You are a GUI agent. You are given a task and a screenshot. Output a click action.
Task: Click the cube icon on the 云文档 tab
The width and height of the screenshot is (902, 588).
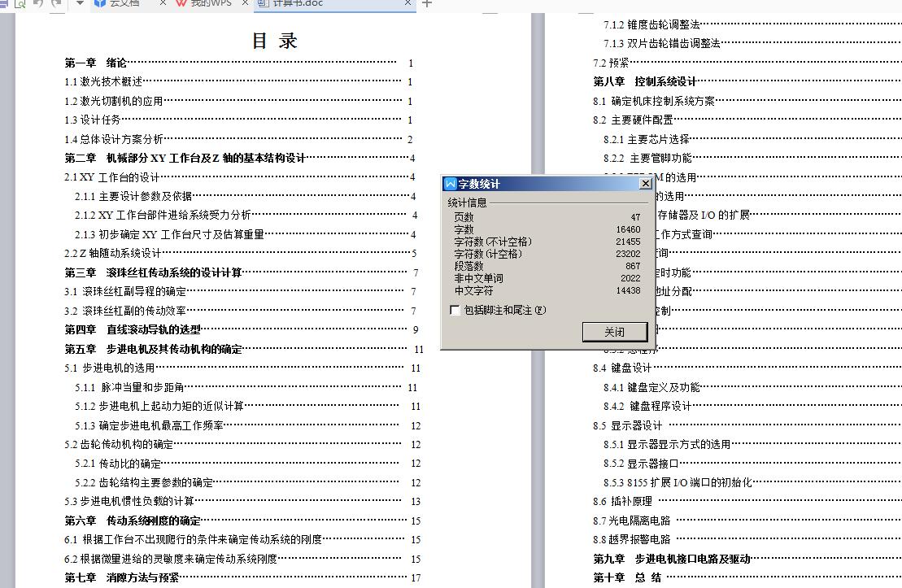(x=101, y=4)
